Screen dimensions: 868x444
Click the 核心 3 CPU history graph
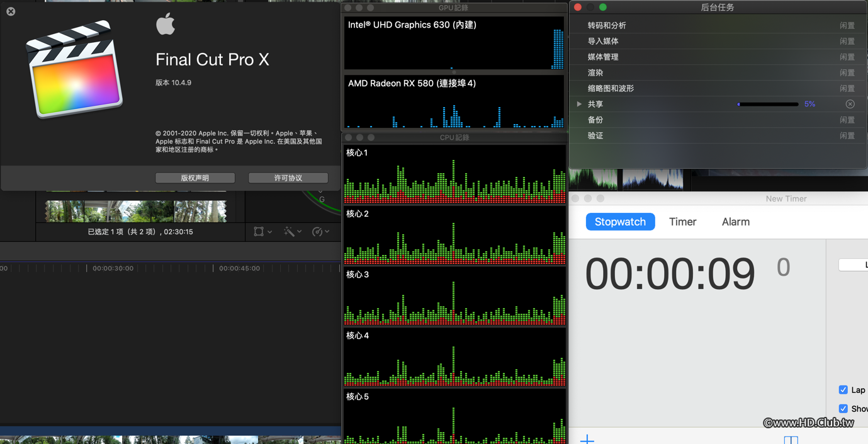pyautogui.click(x=454, y=297)
